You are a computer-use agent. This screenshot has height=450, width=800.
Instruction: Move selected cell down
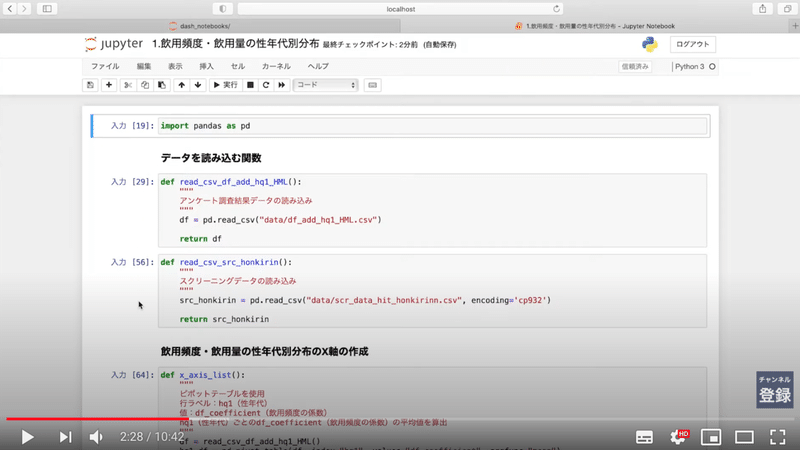pos(198,85)
